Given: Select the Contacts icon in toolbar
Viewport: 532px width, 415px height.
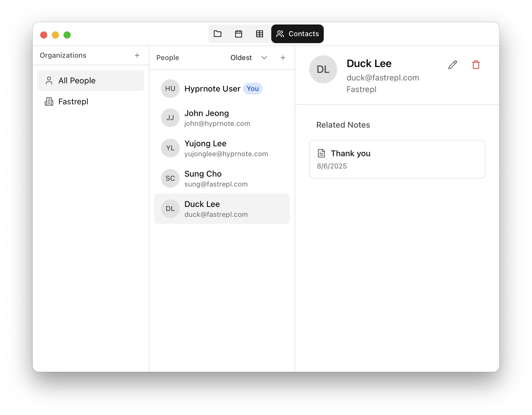Looking at the screenshot, I should click(280, 34).
